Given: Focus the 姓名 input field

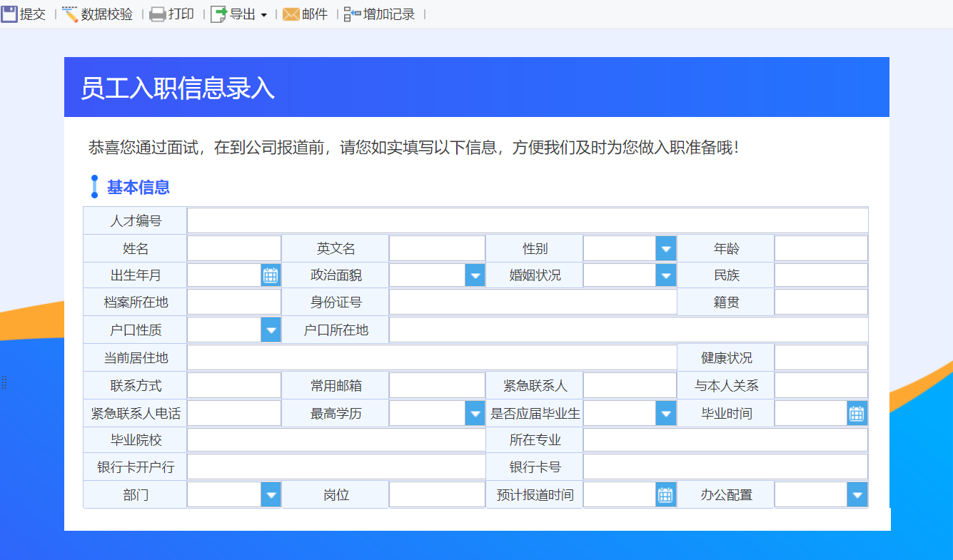Looking at the screenshot, I should (x=234, y=248).
